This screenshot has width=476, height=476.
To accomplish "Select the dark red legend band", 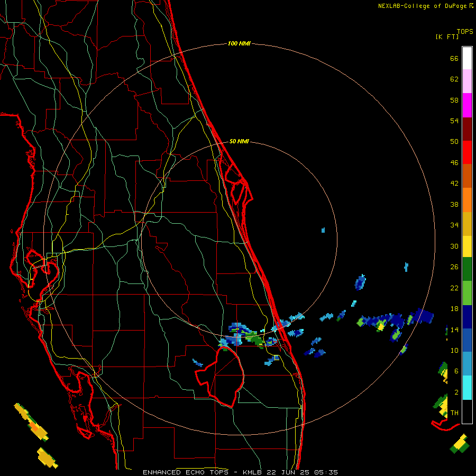I will click(467, 129).
